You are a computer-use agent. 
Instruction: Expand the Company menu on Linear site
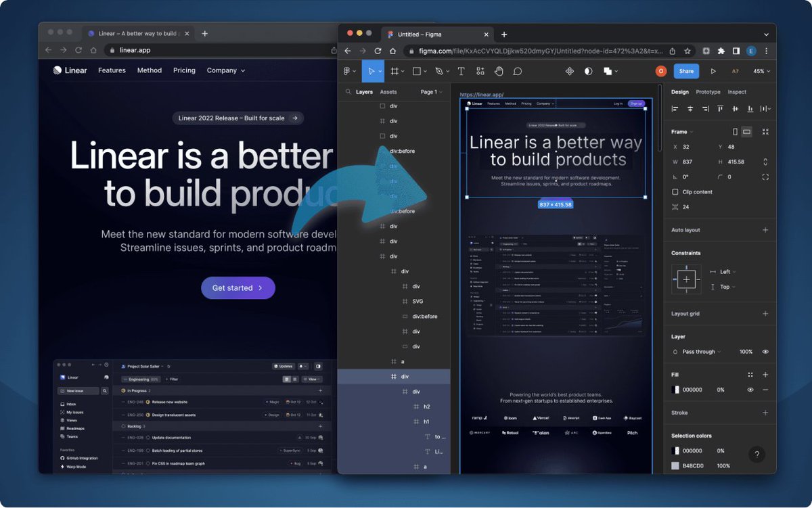(x=226, y=70)
